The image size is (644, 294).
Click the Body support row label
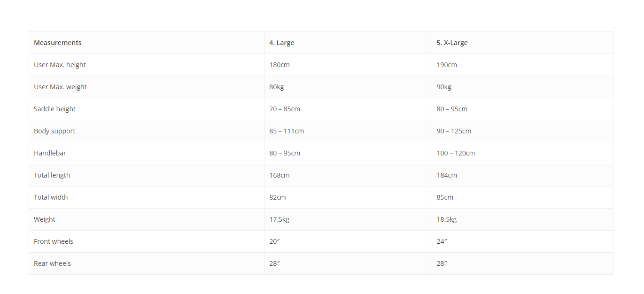[54, 131]
